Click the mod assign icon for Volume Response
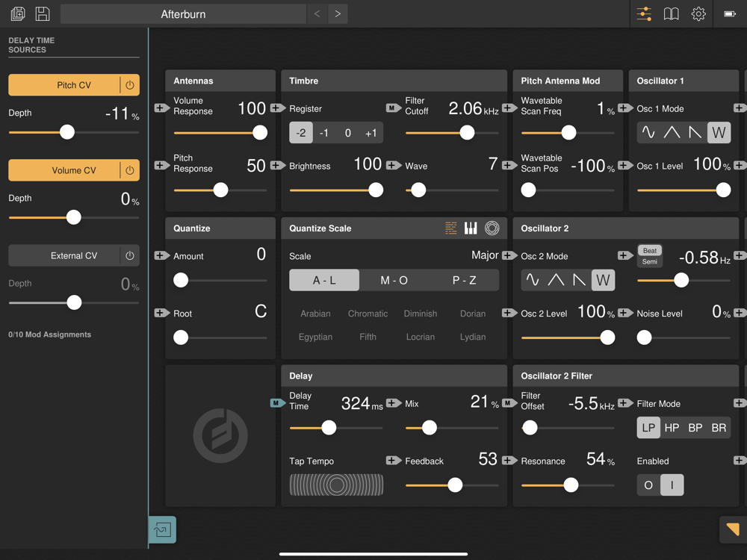Viewport: 747px width, 560px height. point(161,108)
